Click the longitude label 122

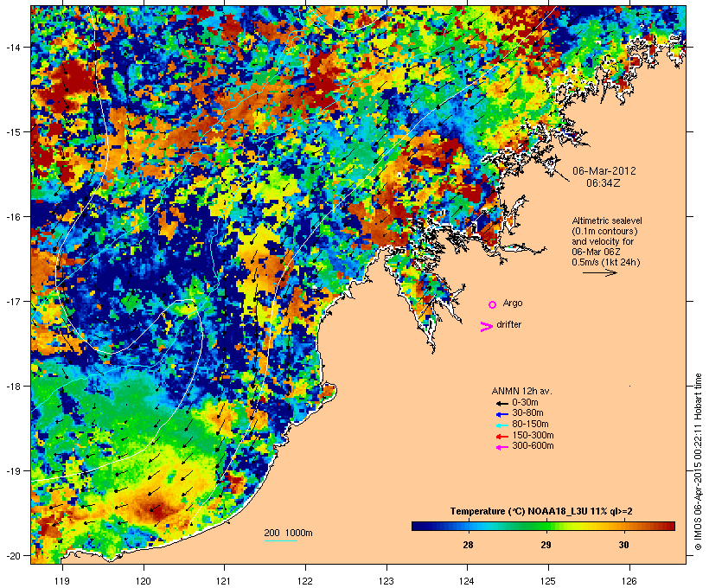point(305,581)
